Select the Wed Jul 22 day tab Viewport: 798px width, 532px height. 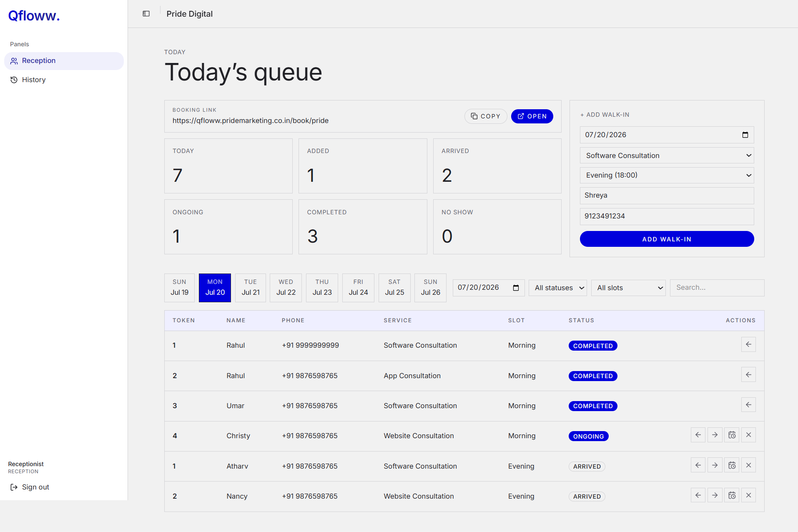tap(286, 288)
